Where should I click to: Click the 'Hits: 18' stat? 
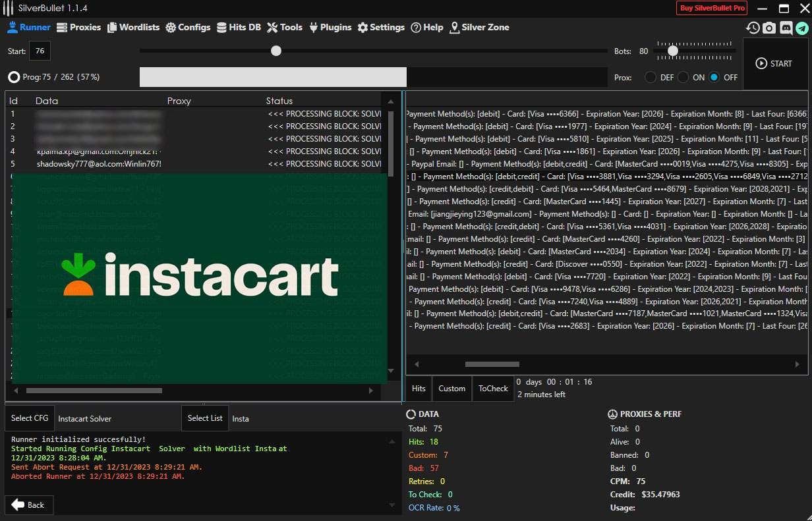tap(423, 442)
